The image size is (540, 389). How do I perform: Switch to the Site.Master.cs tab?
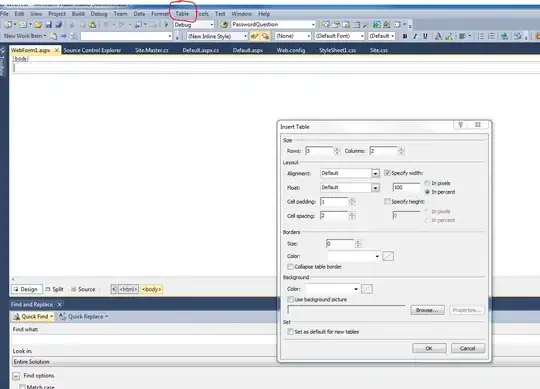coord(152,50)
